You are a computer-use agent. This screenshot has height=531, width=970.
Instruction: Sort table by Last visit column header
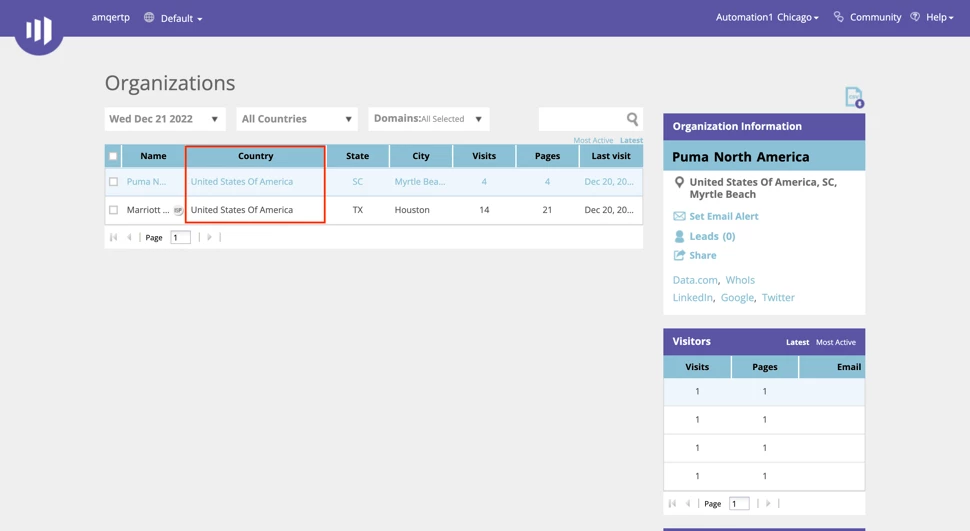611,156
